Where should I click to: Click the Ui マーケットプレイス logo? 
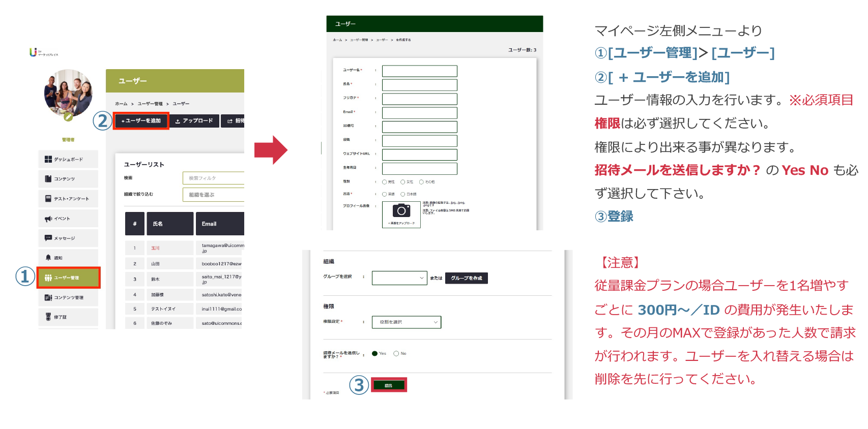[44, 52]
